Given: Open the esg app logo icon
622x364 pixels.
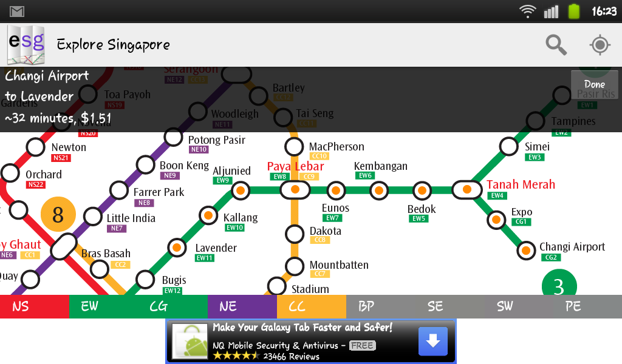Looking at the screenshot, I should tap(26, 45).
